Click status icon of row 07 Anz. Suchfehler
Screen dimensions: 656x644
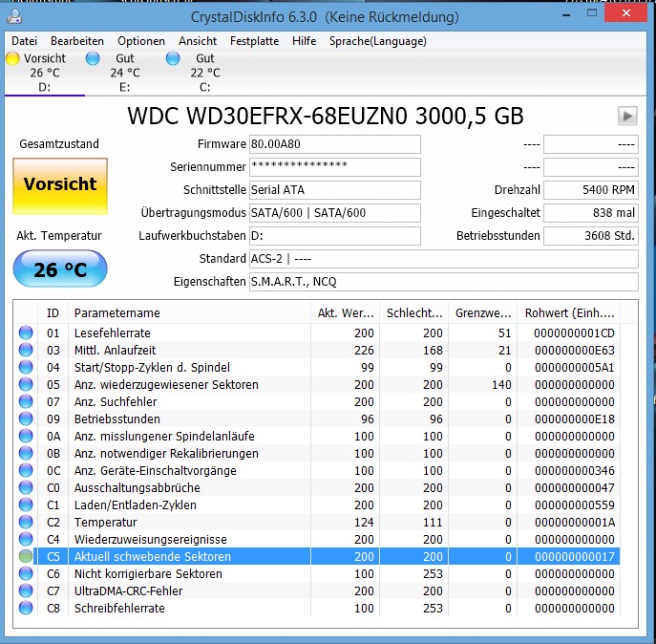coord(26,401)
